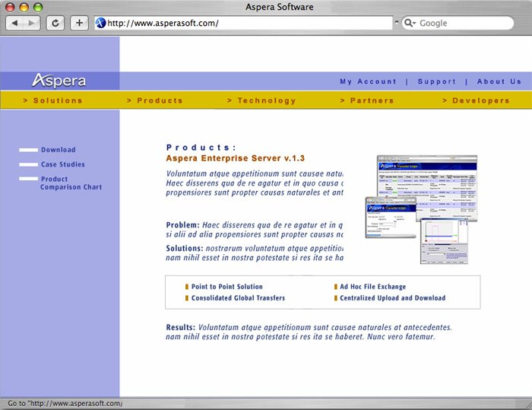
Task: Click Point to Point Solution link
Action: tap(227, 287)
